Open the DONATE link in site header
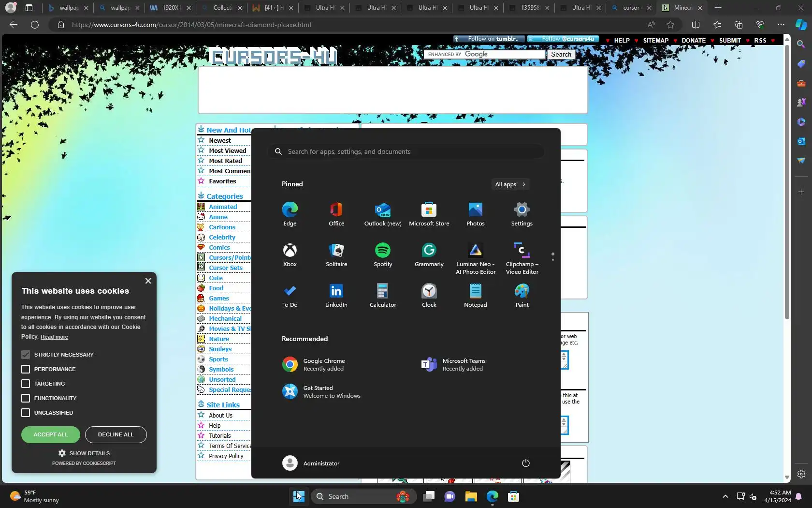 [x=694, y=40]
